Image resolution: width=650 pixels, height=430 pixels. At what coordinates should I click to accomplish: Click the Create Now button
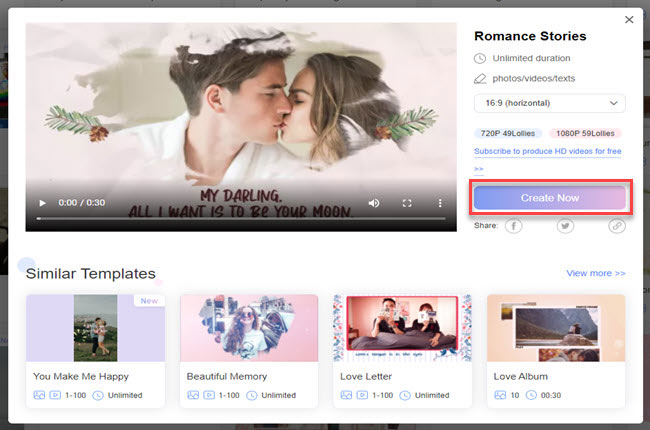(x=549, y=198)
